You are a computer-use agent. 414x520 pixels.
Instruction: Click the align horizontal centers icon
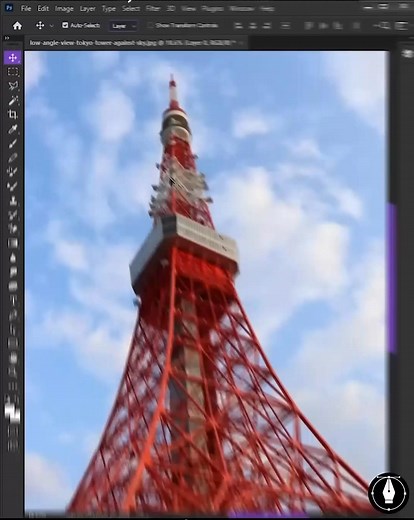pyautogui.click(x=253, y=26)
